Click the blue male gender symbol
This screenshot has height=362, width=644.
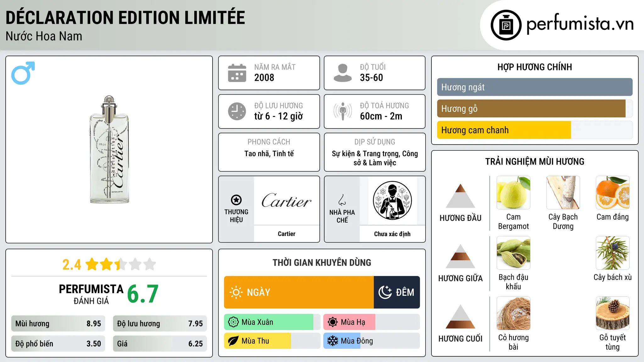23,73
